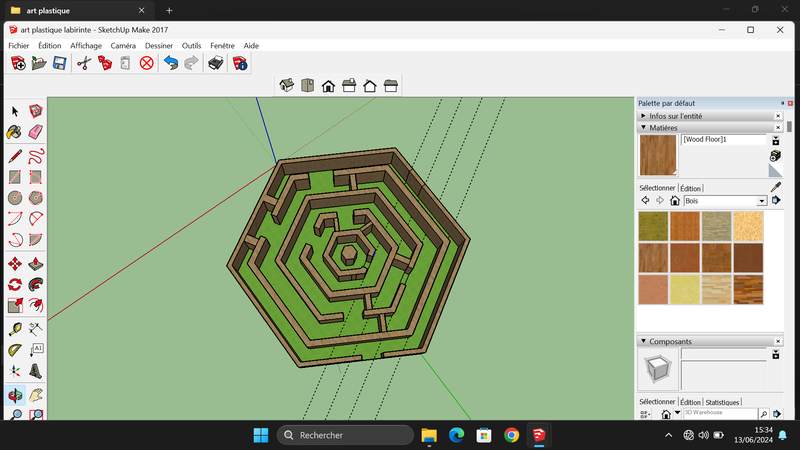Image resolution: width=800 pixels, height=450 pixels.
Task: Select the Pencil line tool
Action: [x=14, y=156]
